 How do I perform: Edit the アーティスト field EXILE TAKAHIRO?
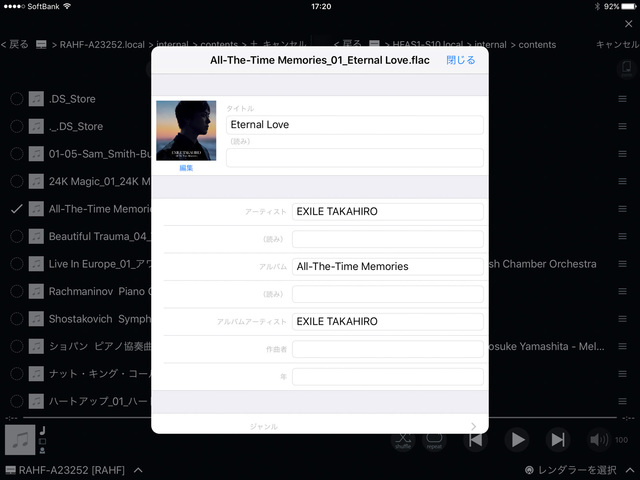click(388, 211)
